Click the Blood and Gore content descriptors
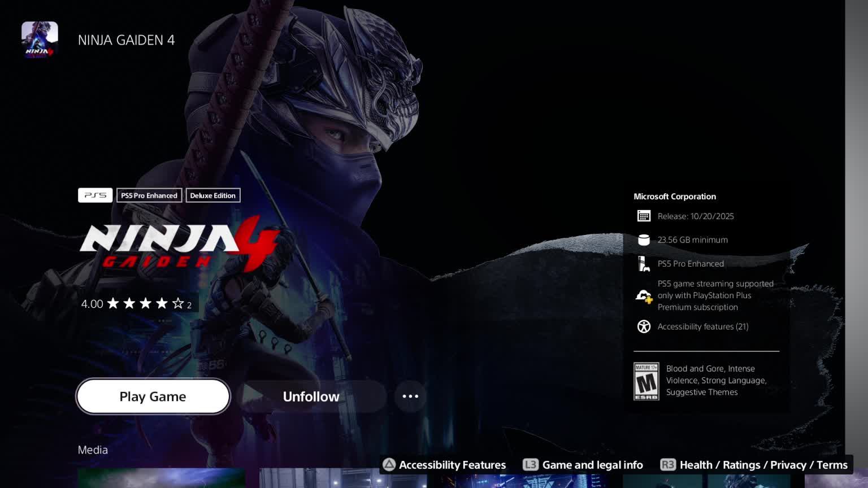Screen dimensions: 868x488 [717, 381]
